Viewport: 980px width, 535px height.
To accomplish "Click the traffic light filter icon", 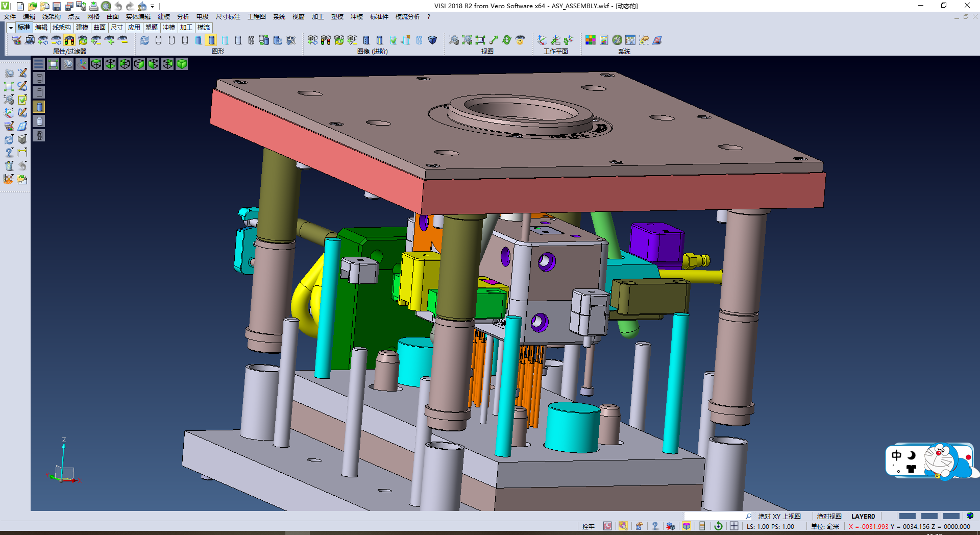I will click(x=69, y=40).
